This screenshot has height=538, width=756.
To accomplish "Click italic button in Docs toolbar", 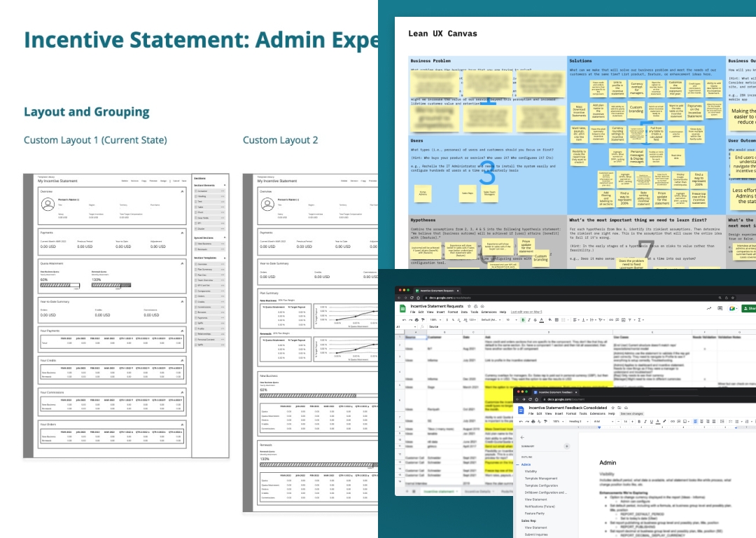I will coord(645,421).
